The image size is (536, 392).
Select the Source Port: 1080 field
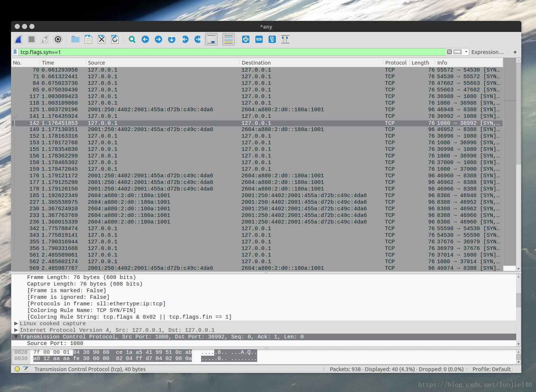tap(263, 343)
